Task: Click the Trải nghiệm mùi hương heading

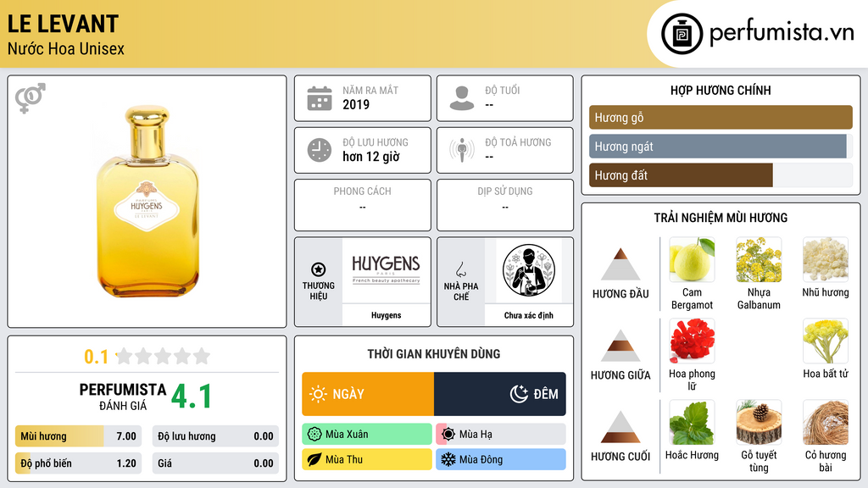Action: click(721, 218)
